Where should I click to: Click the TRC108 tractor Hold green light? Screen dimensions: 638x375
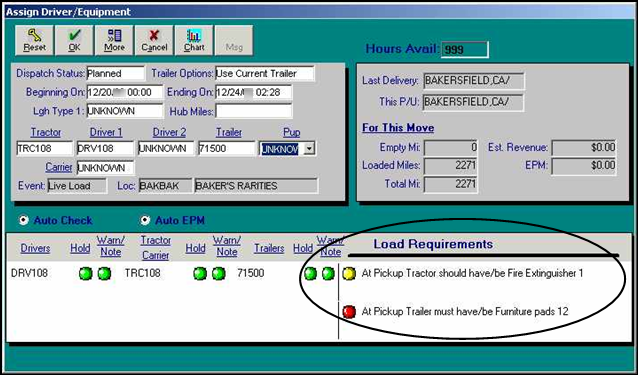(x=200, y=274)
